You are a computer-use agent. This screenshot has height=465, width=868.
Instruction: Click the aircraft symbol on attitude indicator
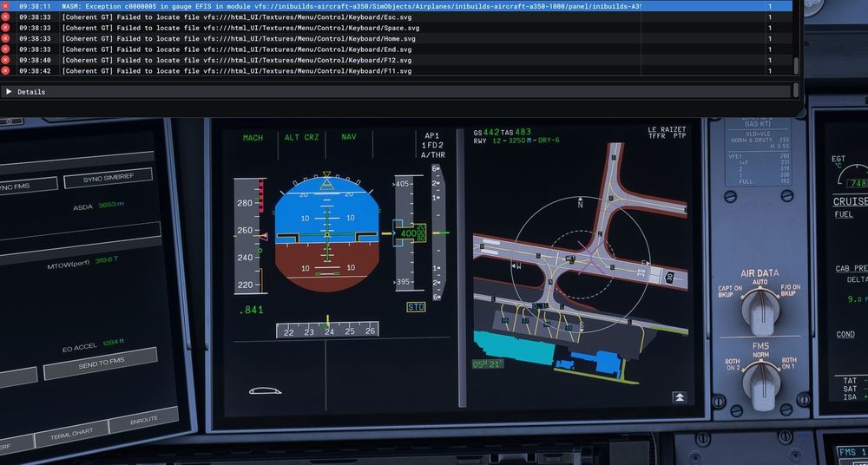click(x=326, y=234)
